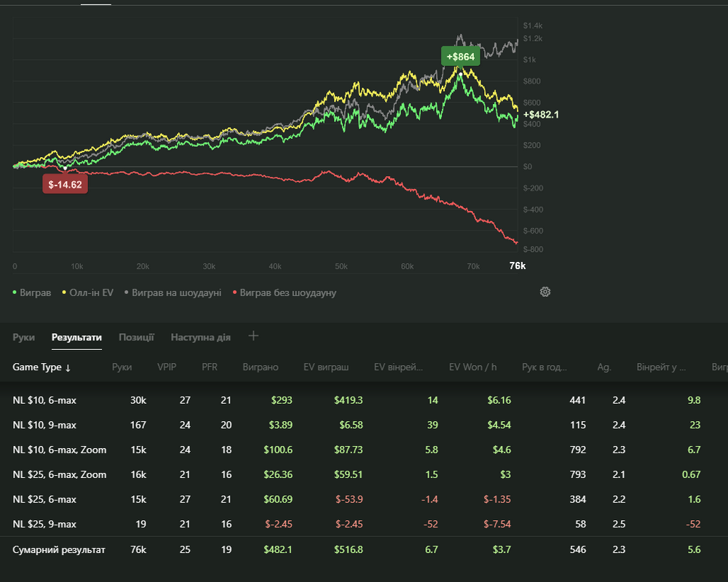The width and height of the screenshot is (728, 582).
Task: Sort table by Виграно column
Action: pyautogui.click(x=260, y=367)
